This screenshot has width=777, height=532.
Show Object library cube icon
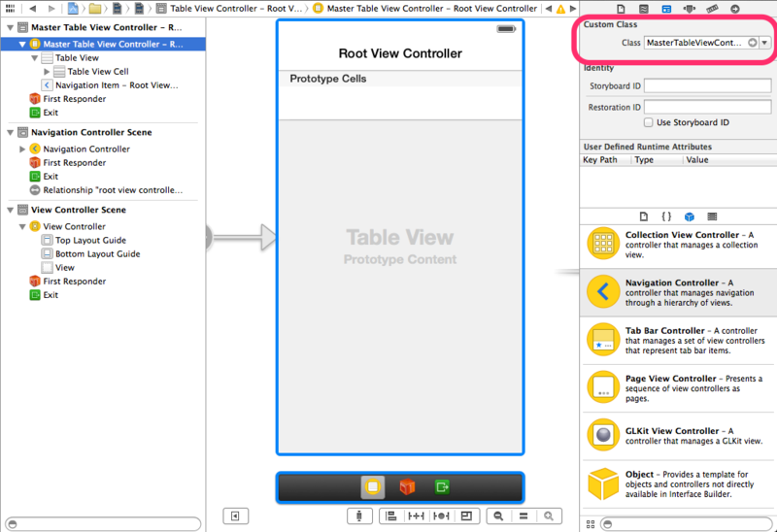[x=690, y=216]
